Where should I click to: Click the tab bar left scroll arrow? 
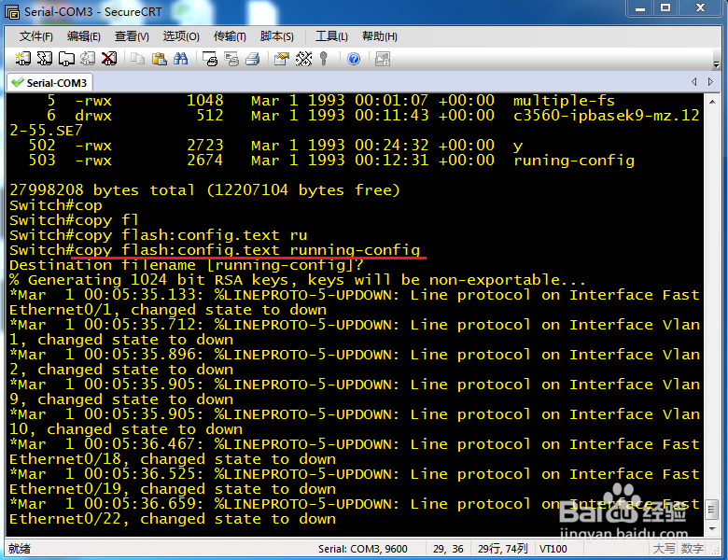pos(694,82)
